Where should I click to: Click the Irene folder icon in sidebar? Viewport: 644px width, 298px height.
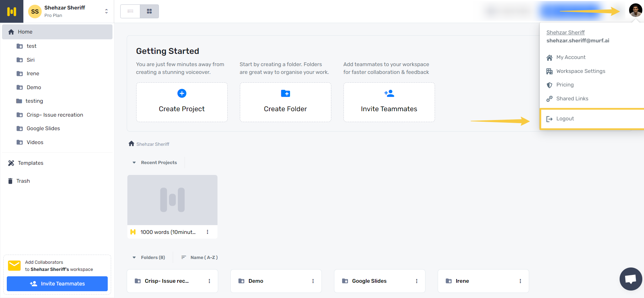tap(20, 74)
